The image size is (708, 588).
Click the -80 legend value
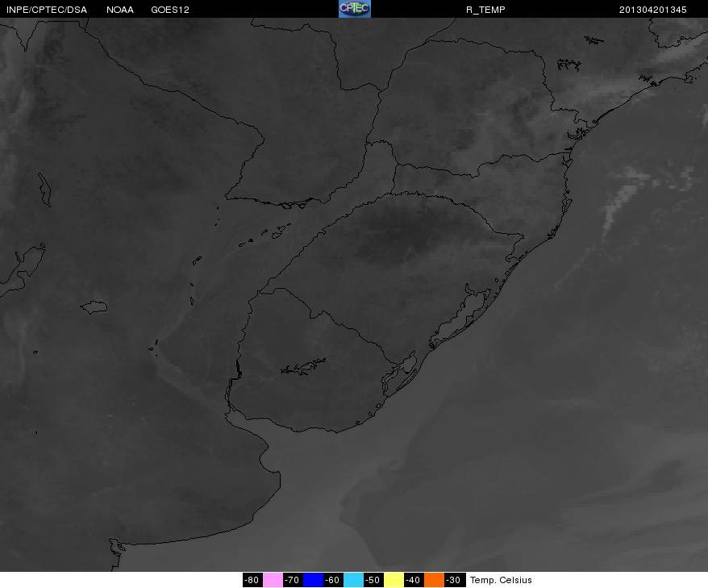tap(252, 580)
